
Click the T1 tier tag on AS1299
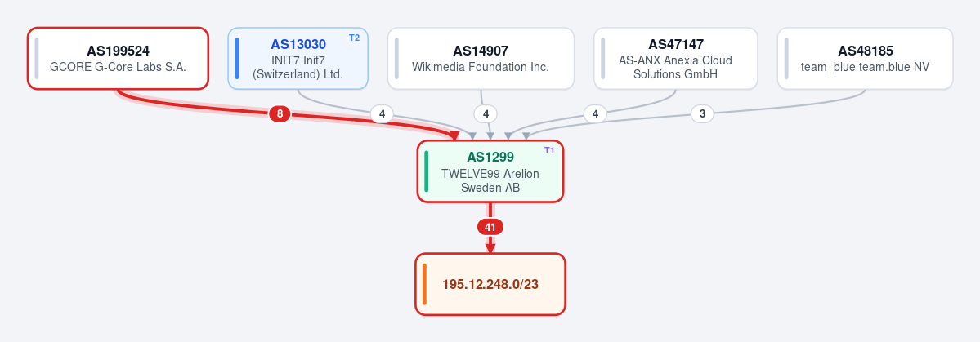pyautogui.click(x=549, y=150)
